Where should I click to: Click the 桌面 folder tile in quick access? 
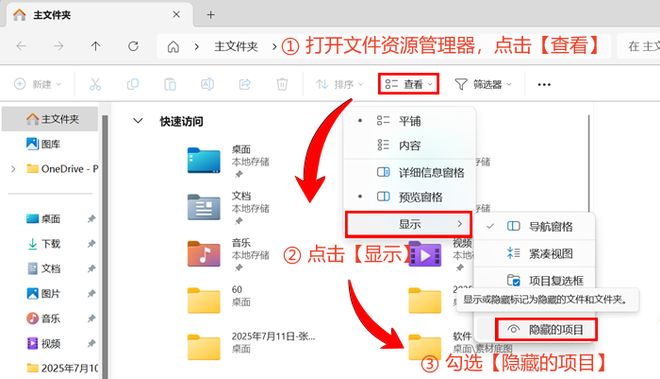(x=229, y=161)
